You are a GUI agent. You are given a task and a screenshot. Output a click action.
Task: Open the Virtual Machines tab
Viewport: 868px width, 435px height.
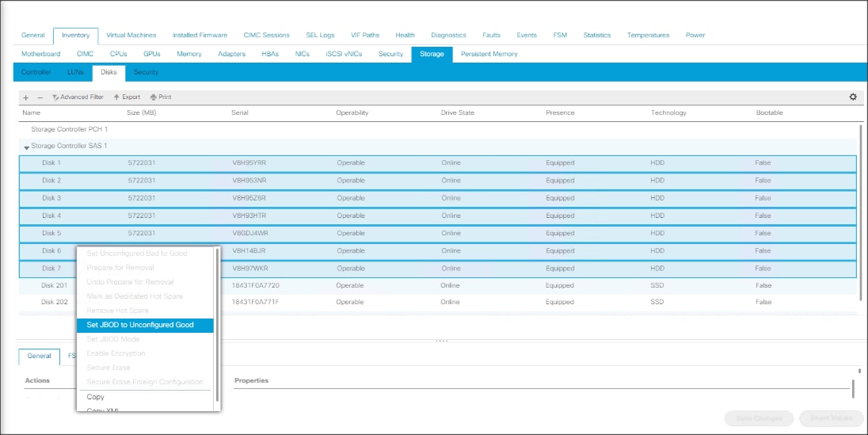click(131, 35)
